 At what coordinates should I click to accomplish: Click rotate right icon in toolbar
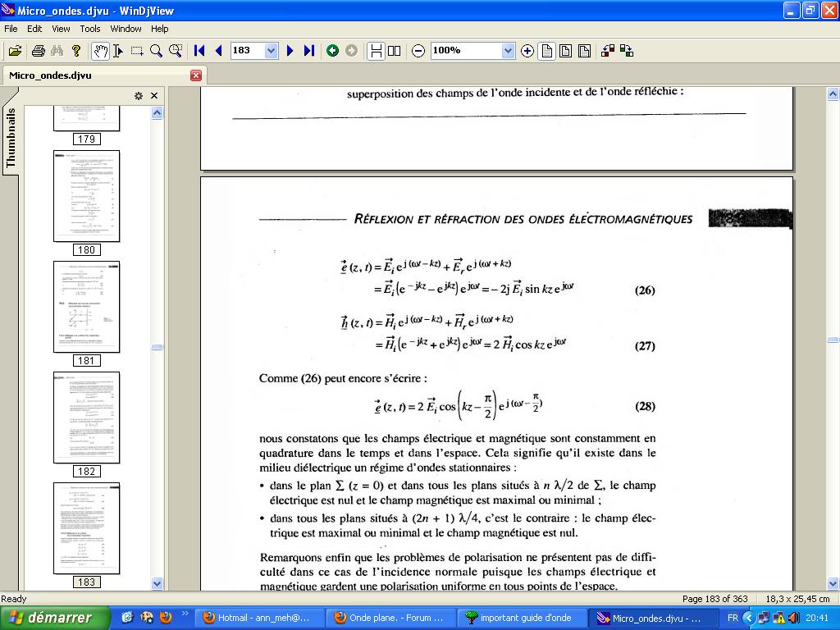click(x=627, y=51)
